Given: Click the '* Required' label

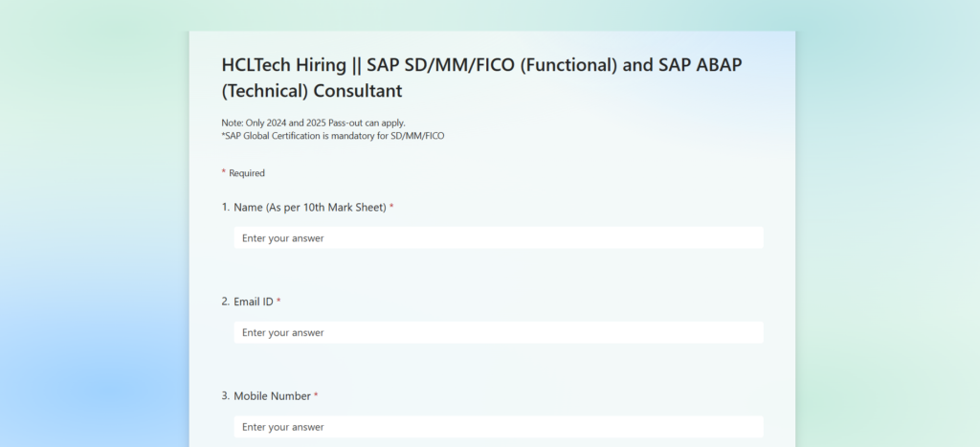Looking at the screenshot, I should (x=243, y=173).
